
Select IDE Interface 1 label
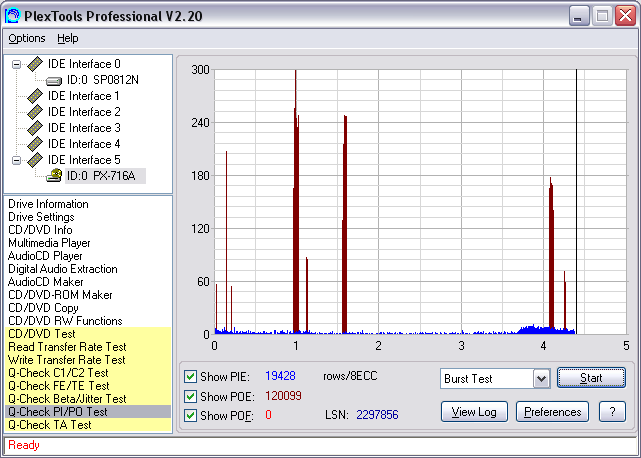click(x=84, y=96)
